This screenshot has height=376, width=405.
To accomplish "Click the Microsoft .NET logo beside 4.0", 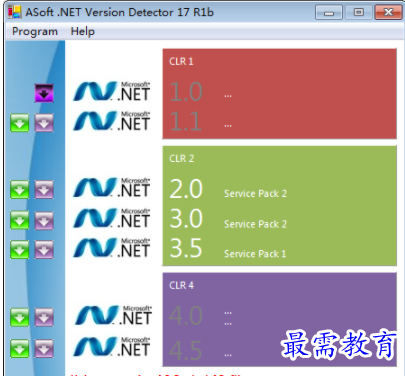I will (x=113, y=315).
